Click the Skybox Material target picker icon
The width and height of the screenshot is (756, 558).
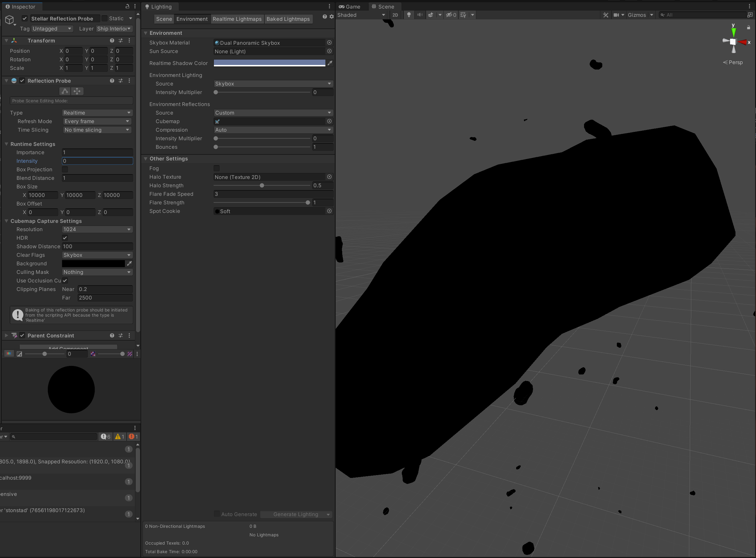[x=329, y=42]
